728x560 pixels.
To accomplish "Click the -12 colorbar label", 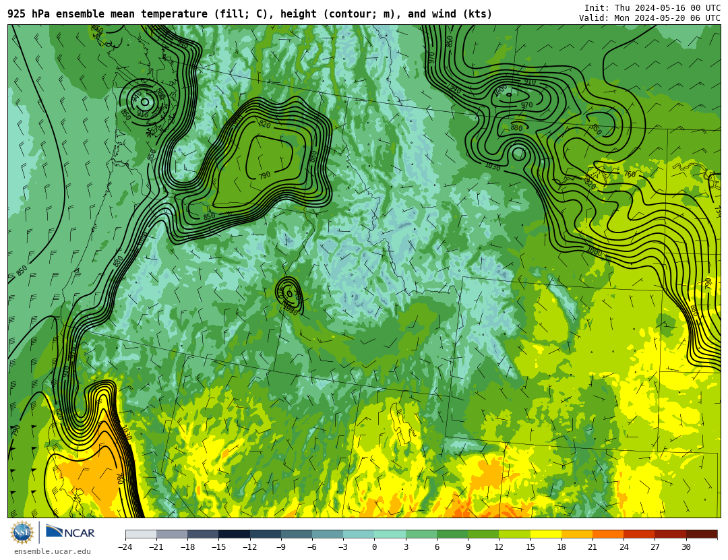I will click(250, 547).
